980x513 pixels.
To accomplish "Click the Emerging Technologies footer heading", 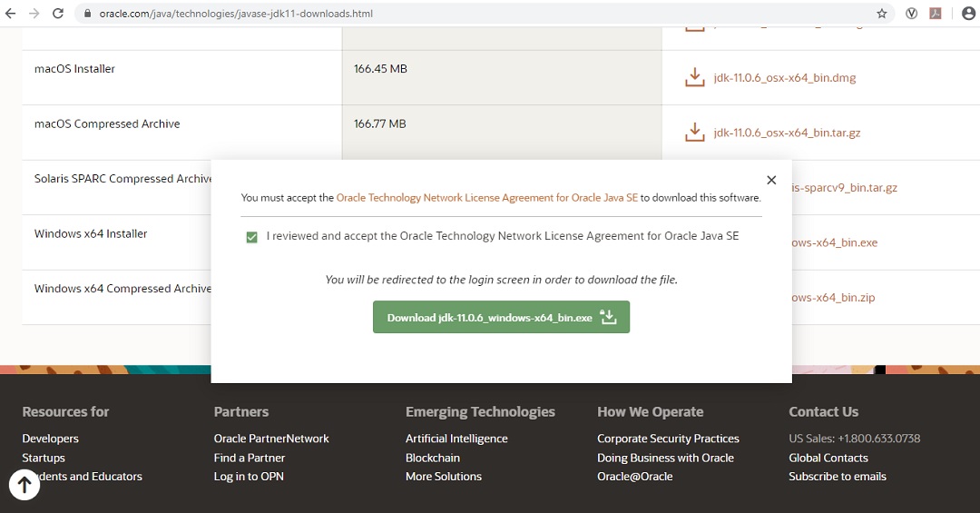I will tap(480, 411).
